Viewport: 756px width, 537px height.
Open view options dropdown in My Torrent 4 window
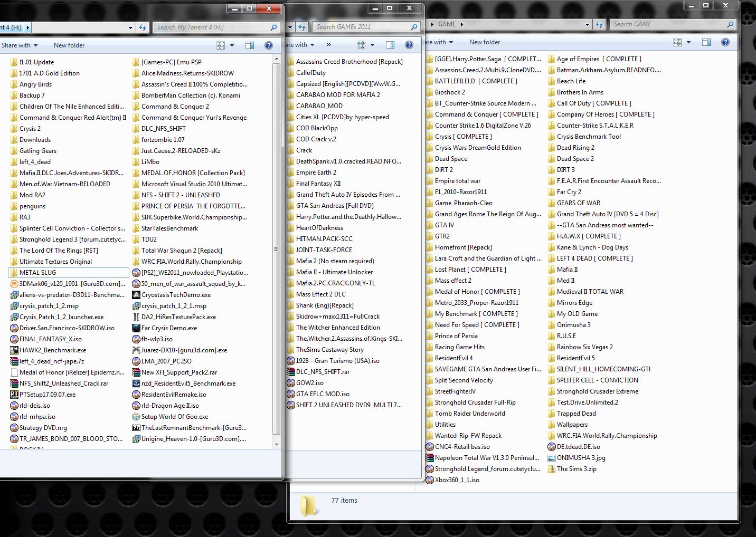(232, 45)
